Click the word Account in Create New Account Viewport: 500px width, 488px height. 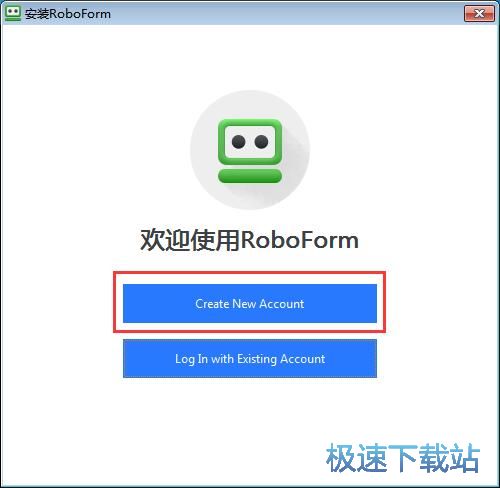282,304
